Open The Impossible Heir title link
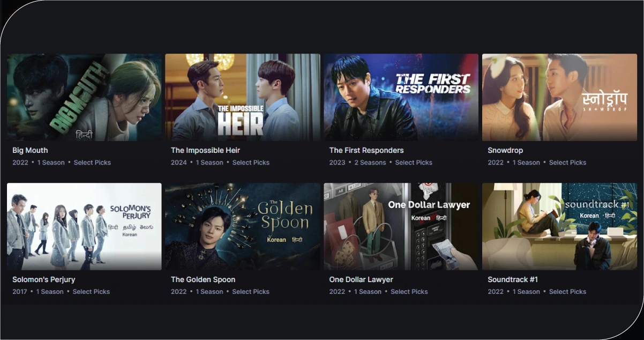644x340 pixels. [x=205, y=150]
